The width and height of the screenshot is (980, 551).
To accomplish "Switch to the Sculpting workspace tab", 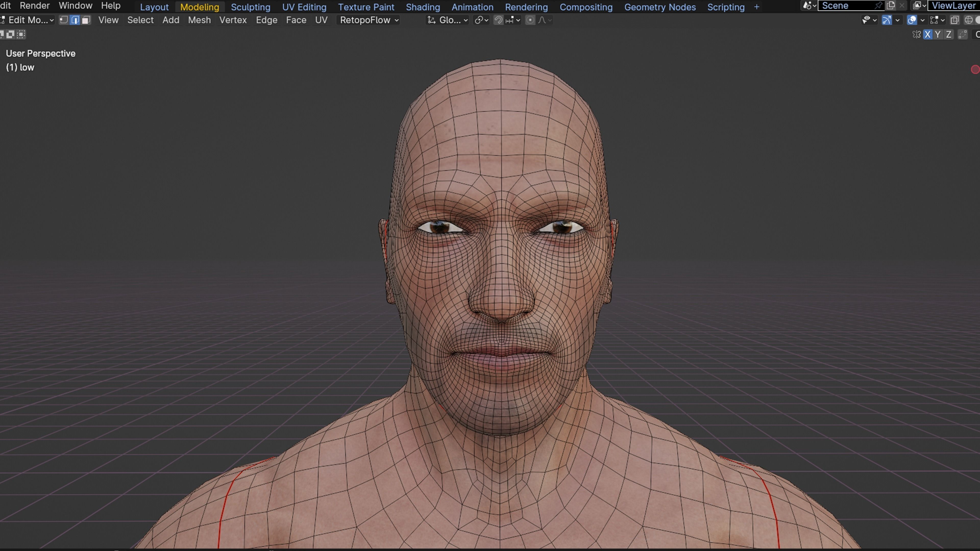I will (250, 7).
